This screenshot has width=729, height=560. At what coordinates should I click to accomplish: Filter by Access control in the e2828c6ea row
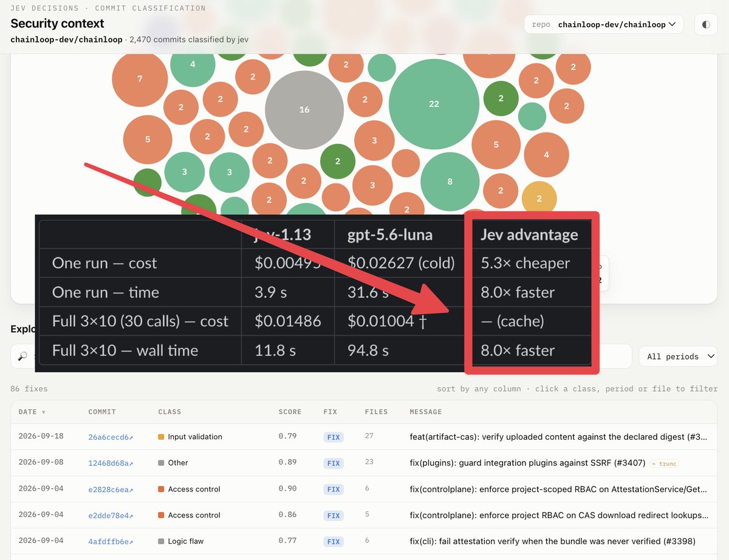[x=194, y=489]
